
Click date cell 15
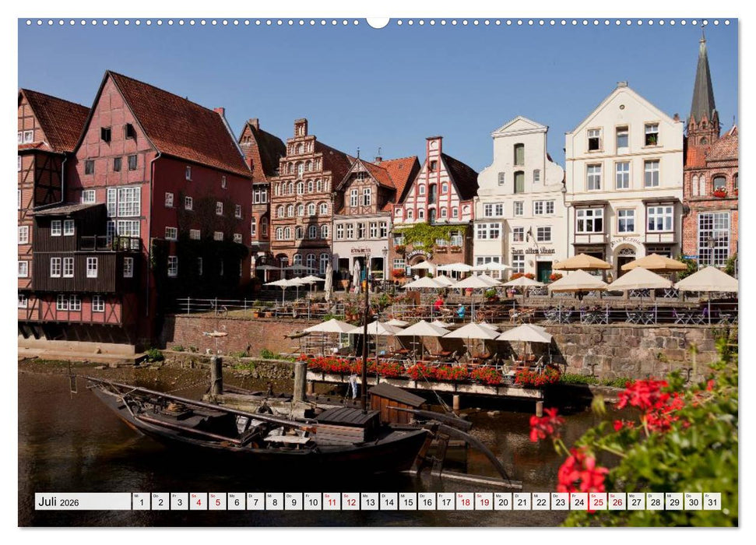(x=407, y=501)
